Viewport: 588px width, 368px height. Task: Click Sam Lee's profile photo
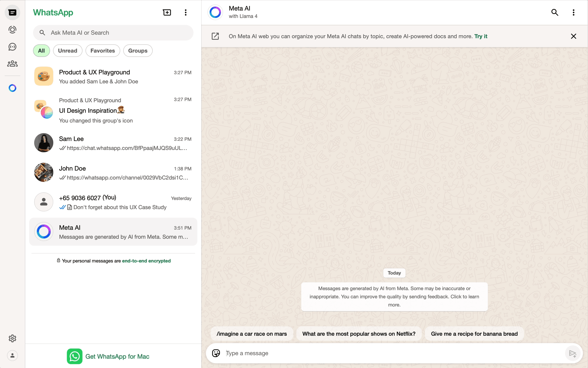[44, 143]
